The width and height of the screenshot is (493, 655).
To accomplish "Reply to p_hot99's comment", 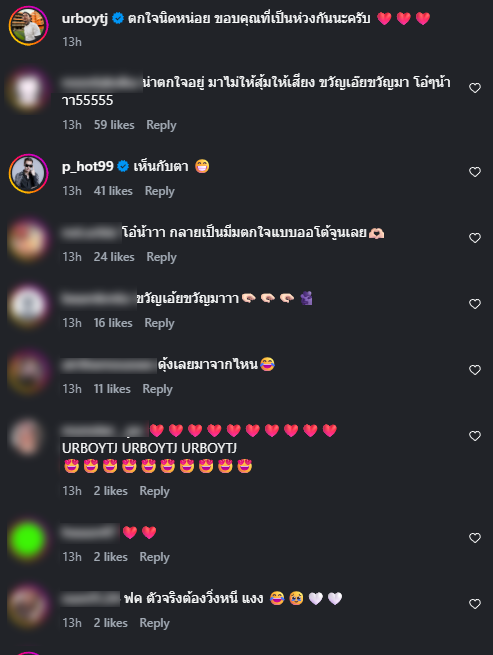I will (x=160, y=191).
